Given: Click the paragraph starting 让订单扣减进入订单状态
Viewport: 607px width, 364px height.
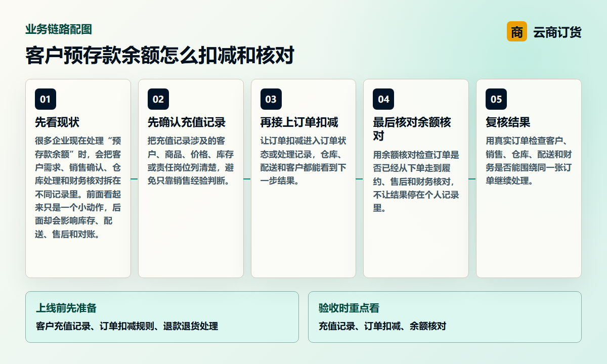Looking at the screenshot, I should [303, 161].
